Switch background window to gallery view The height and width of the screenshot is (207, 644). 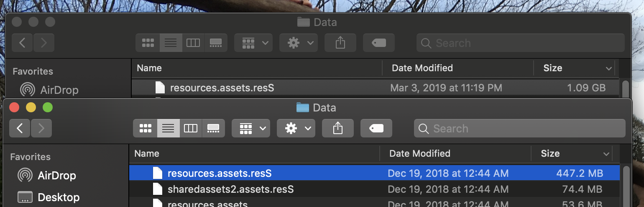[216, 43]
